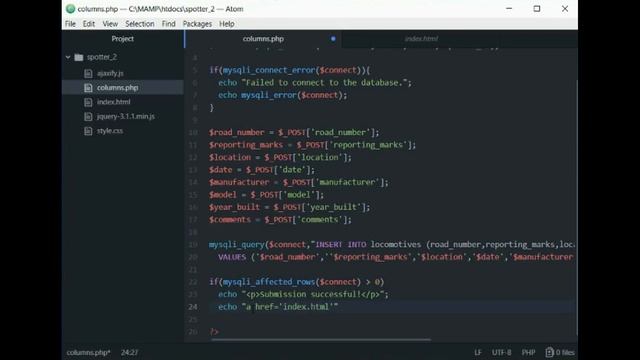Open the Selection menu
Screen dimensions: 640x360
point(140,24)
